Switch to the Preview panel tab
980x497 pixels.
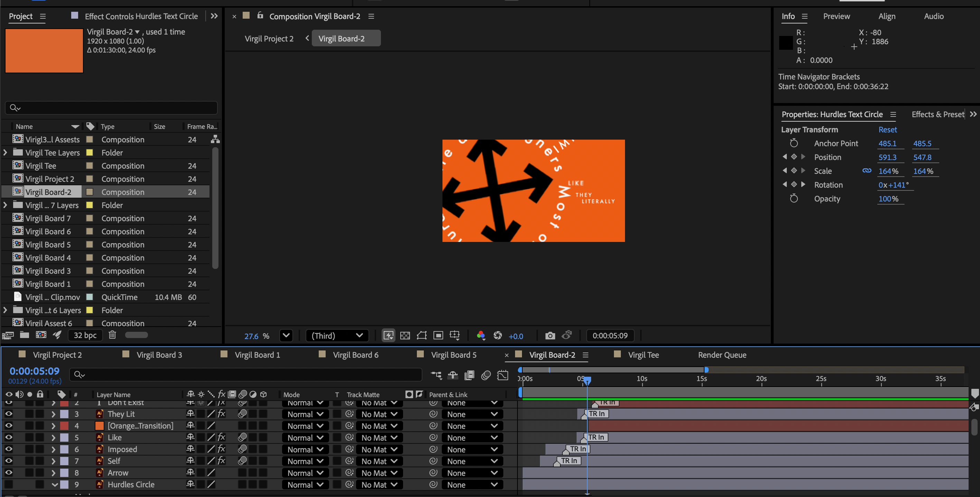[x=836, y=16]
